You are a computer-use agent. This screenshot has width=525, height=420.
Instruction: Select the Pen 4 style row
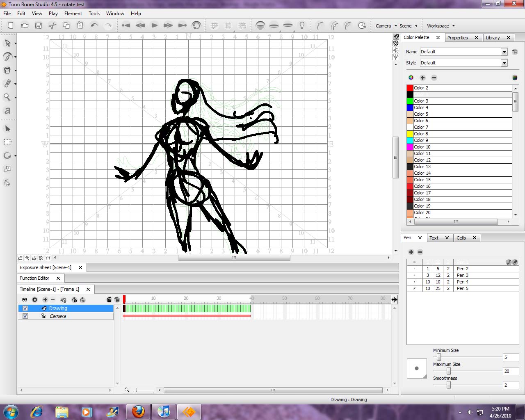coord(462,282)
